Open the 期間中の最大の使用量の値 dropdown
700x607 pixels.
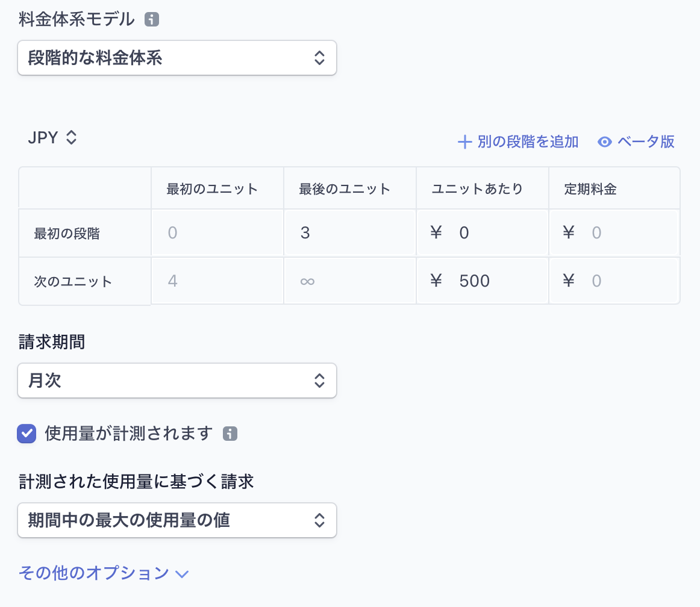click(177, 520)
